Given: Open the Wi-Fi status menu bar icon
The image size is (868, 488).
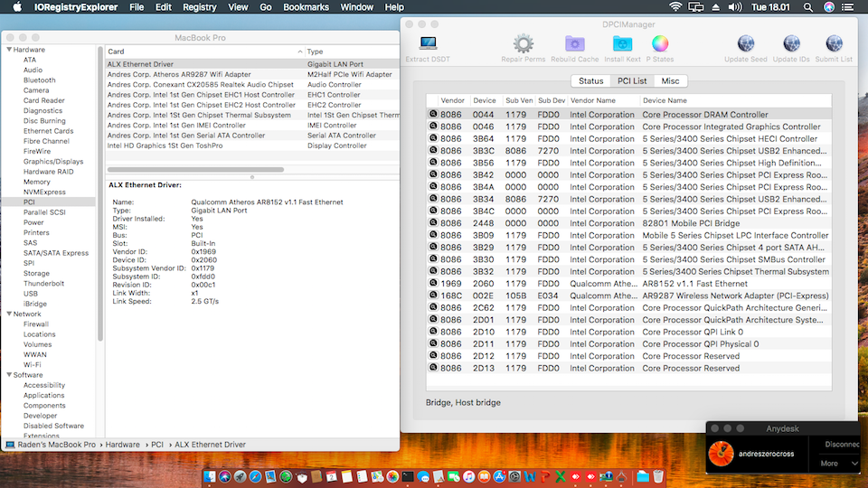Looking at the screenshot, I should coord(675,7).
